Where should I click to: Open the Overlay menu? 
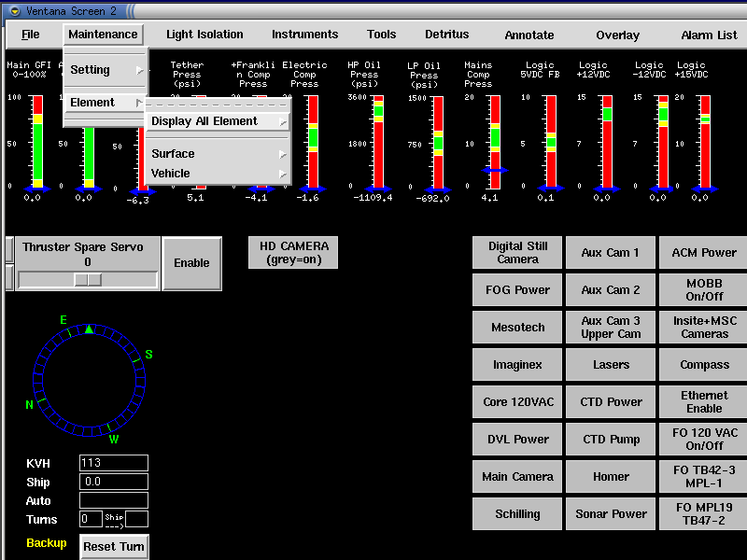point(617,35)
